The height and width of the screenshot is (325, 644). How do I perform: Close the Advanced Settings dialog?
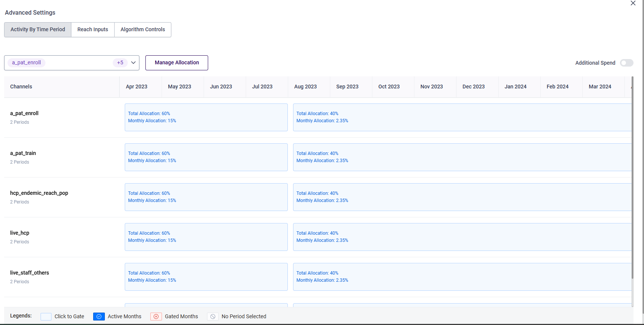point(633,3)
